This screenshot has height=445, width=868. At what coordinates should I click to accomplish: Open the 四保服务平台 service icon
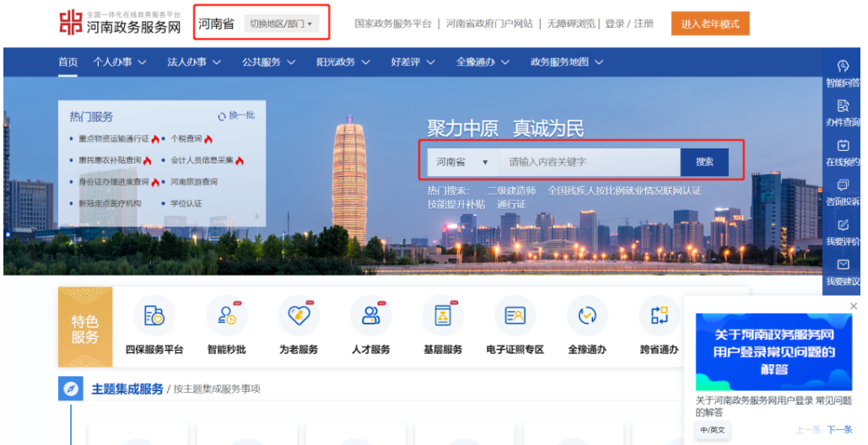pyautogui.click(x=154, y=316)
